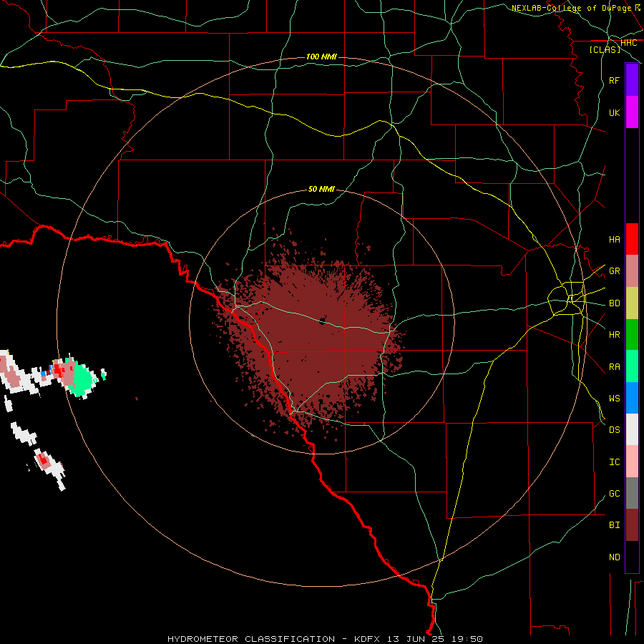Click the RF purple legend swatch
This screenshot has height=644, width=644.
(x=632, y=80)
